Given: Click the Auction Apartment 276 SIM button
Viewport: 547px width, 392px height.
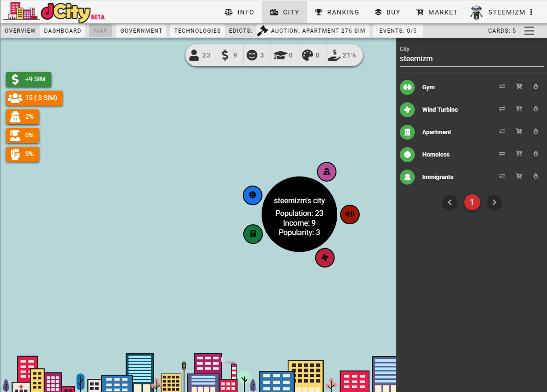Looking at the screenshot, I should tap(313, 31).
